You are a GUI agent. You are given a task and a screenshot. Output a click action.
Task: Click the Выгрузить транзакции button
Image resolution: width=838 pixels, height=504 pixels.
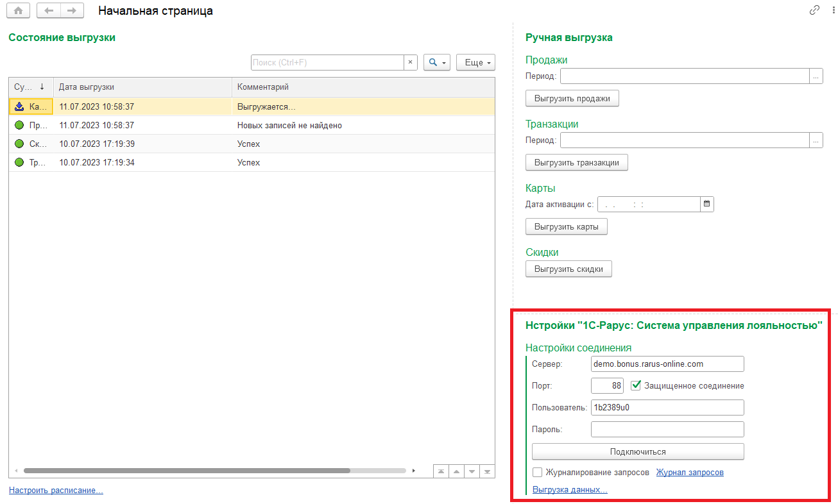577,162
